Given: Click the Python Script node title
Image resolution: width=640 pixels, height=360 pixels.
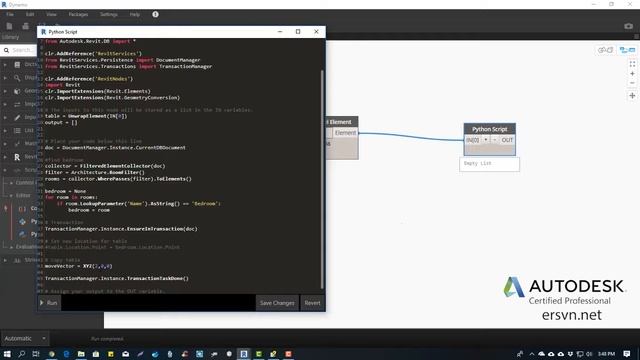Looking at the screenshot, I should [489, 129].
